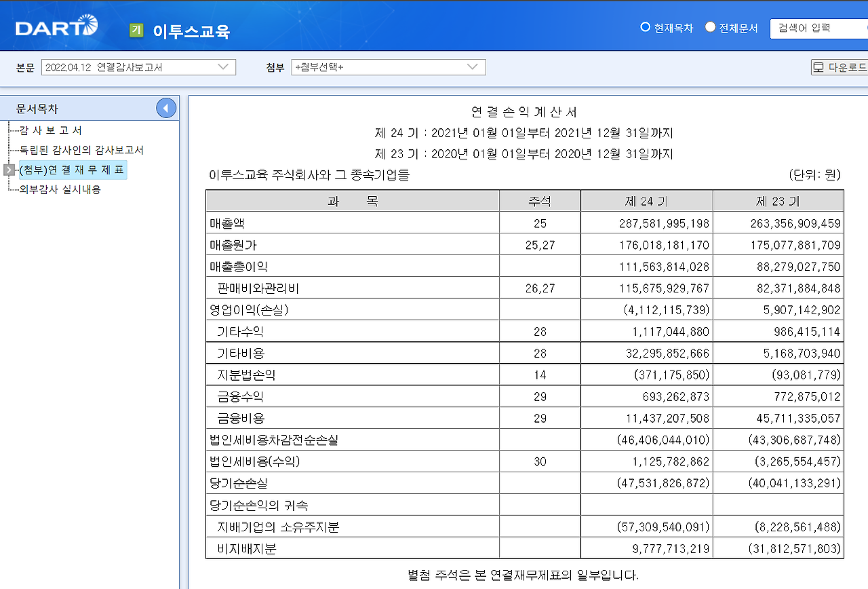Click the value (40,041,133,291)
Viewport: 868px width, 589px height.
(x=795, y=484)
